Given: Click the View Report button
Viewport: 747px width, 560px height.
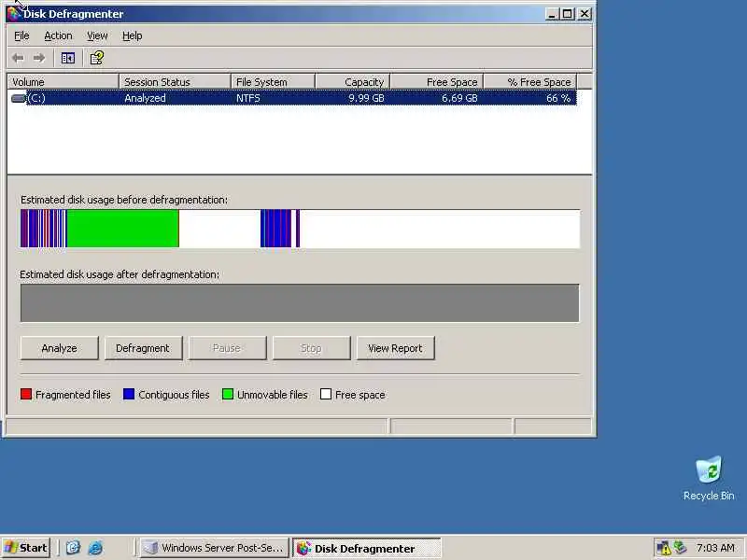Looking at the screenshot, I should pos(395,348).
